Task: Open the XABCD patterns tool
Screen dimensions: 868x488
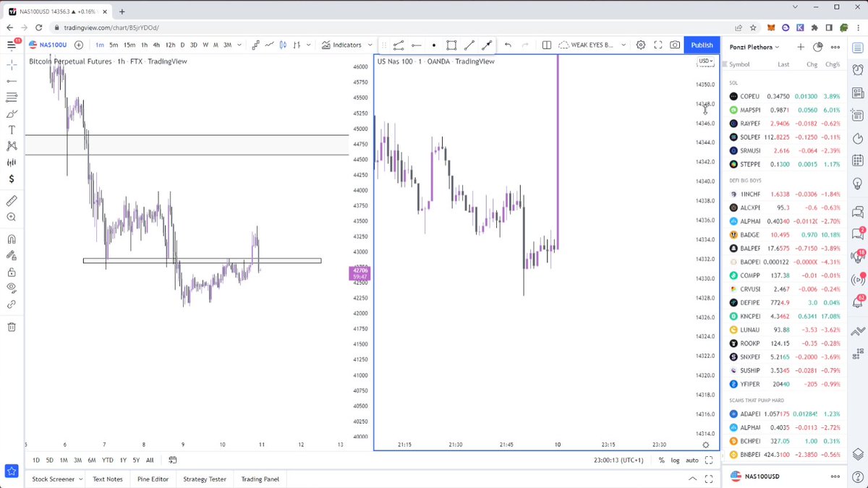Action: click(12, 146)
